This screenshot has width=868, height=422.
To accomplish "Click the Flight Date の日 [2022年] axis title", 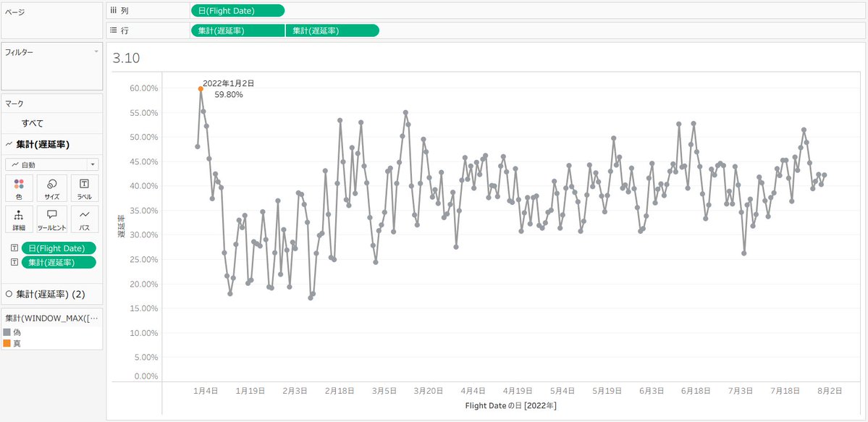I will click(x=511, y=406).
